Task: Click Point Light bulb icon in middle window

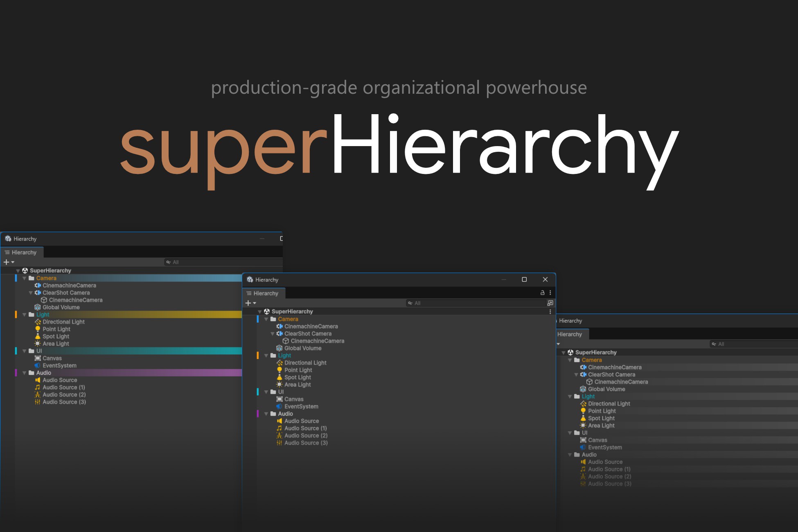Action: (x=280, y=370)
